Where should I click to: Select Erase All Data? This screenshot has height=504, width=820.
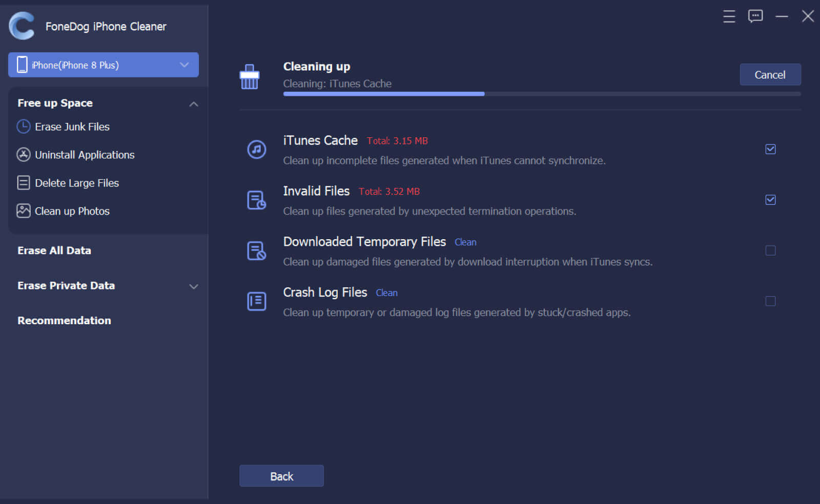[54, 250]
